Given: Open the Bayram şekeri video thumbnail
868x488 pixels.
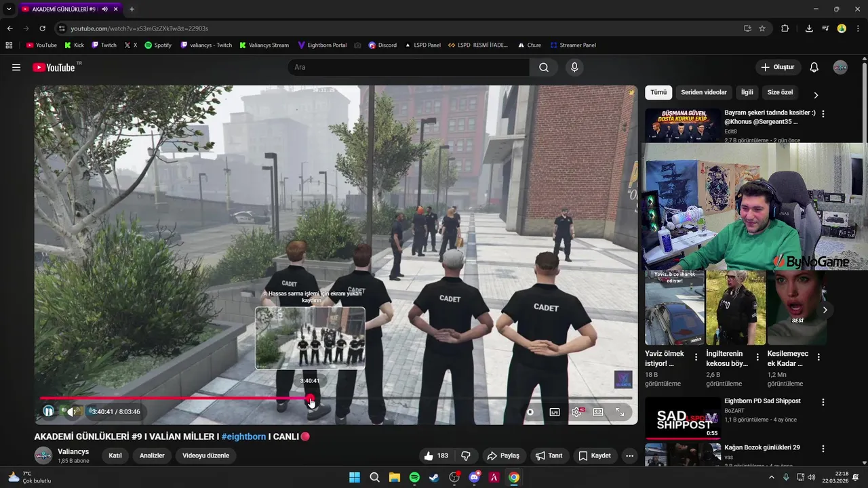Looking at the screenshot, I should point(682,125).
